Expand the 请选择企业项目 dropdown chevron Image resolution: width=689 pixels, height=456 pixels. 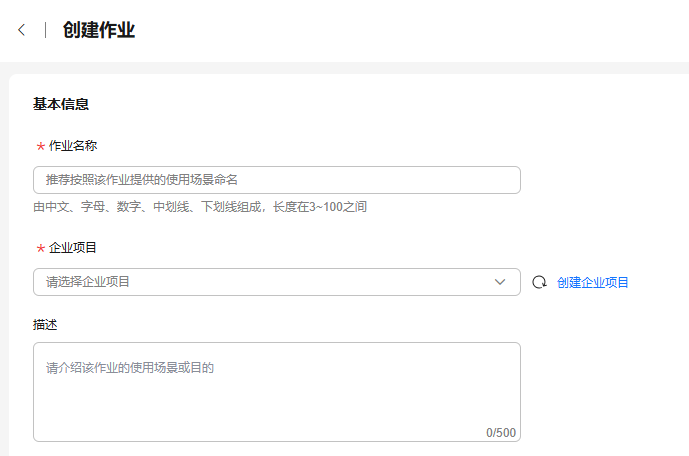coord(500,282)
